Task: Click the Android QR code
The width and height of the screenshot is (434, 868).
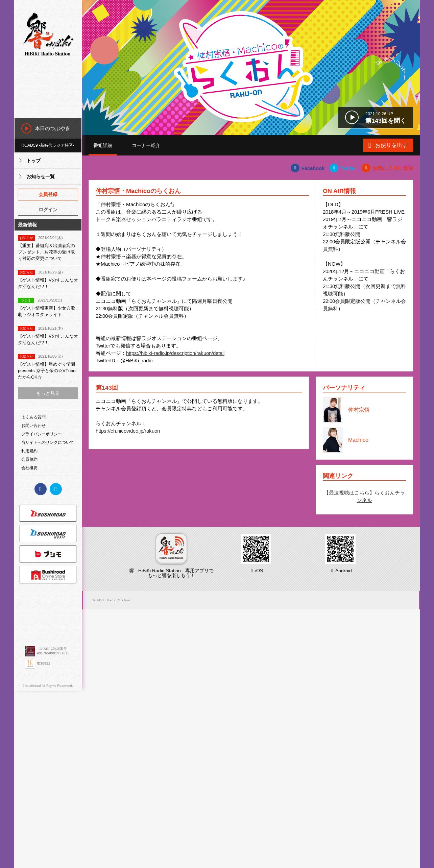Action: 340,549
